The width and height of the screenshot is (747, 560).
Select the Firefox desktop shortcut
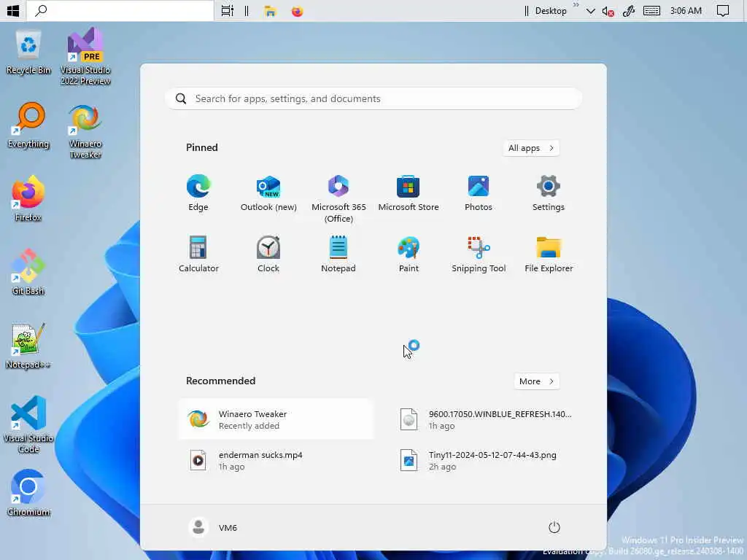pyautogui.click(x=28, y=199)
